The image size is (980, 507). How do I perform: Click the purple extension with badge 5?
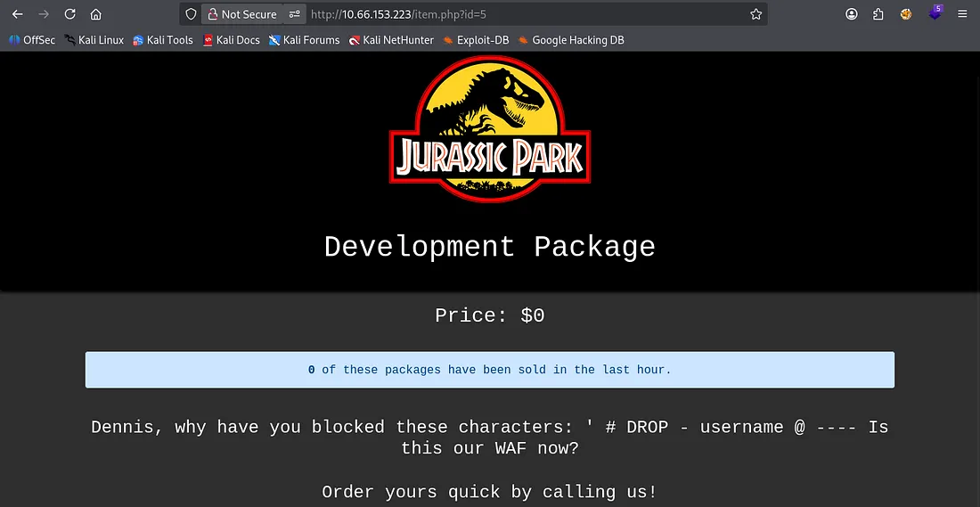(935, 14)
